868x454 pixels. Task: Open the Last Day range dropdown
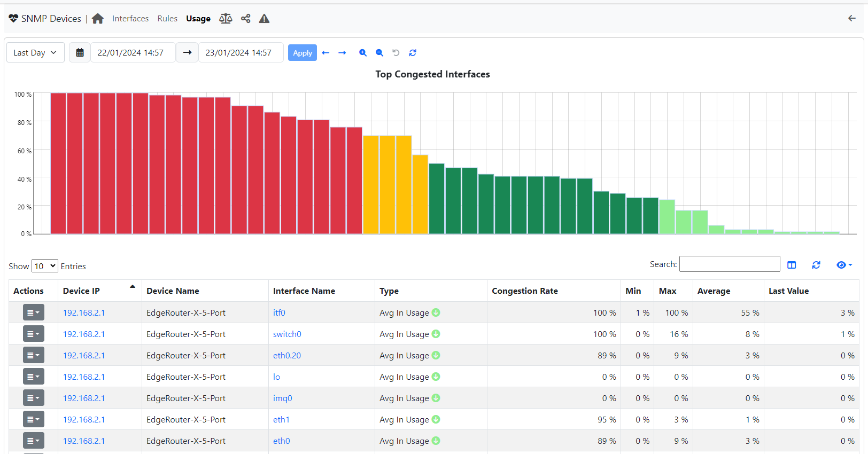click(x=35, y=52)
